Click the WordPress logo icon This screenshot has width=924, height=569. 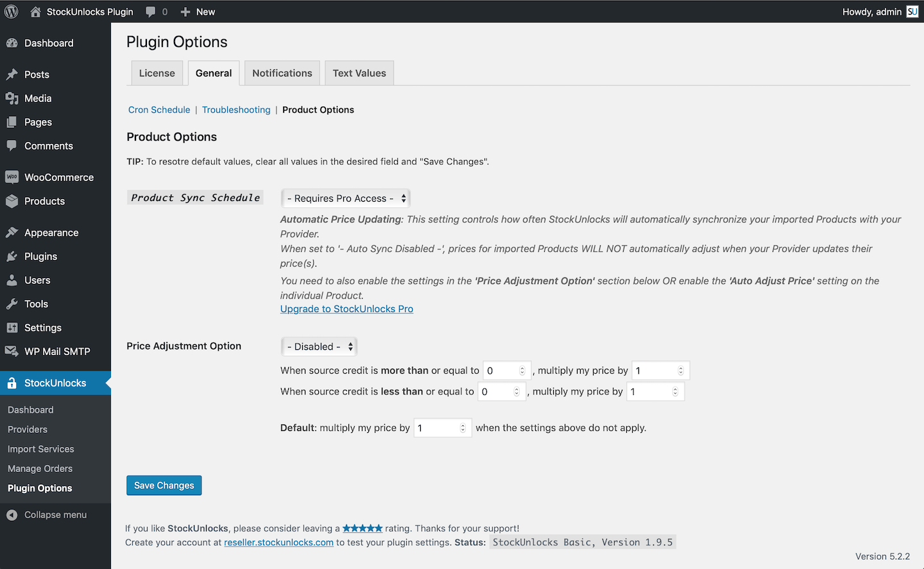click(x=12, y=12)
